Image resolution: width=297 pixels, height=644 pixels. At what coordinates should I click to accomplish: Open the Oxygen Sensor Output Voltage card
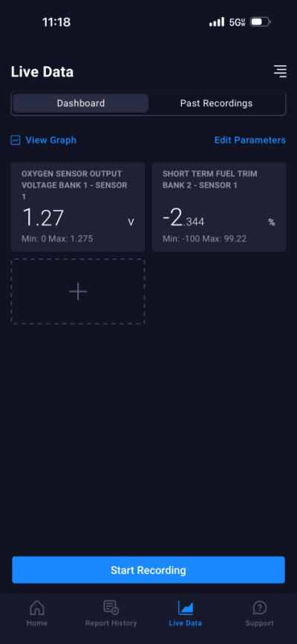[x=78, y=207]
